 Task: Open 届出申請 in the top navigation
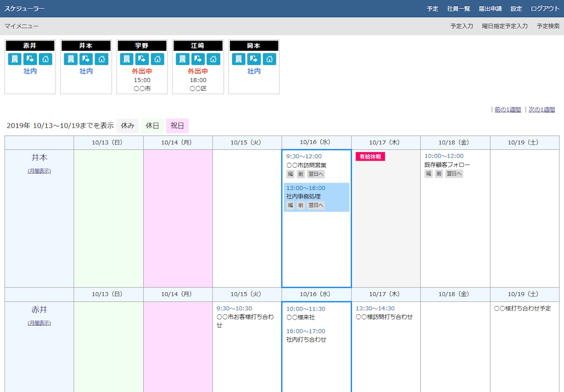(490, 9)
